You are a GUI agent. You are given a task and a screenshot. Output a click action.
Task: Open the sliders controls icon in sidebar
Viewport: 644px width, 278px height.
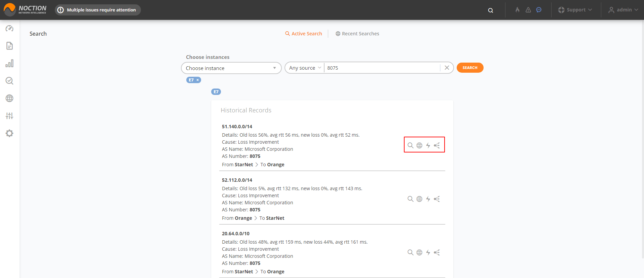pos(9,116)
